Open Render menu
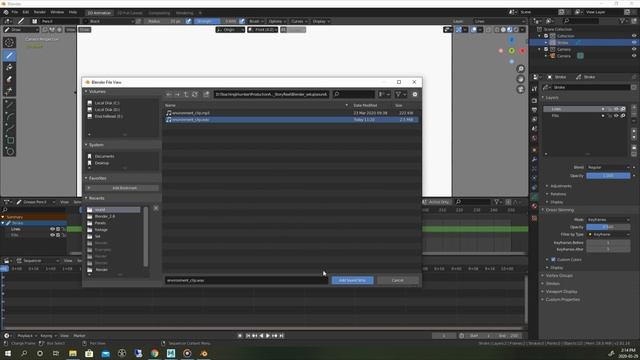640x360 pixels. pyautogui.click(x=40, y=12)
